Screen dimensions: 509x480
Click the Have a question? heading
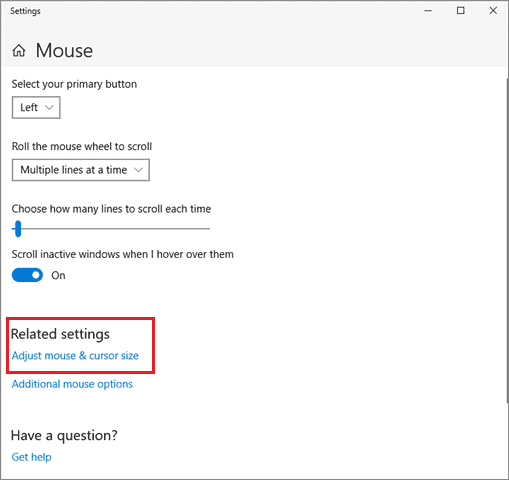(64, 435)
